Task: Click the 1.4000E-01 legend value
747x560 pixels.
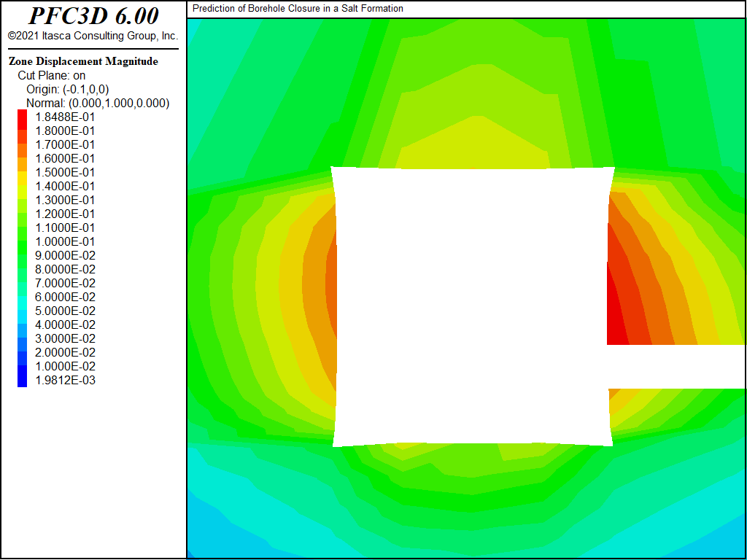Action: coord(65,186)
